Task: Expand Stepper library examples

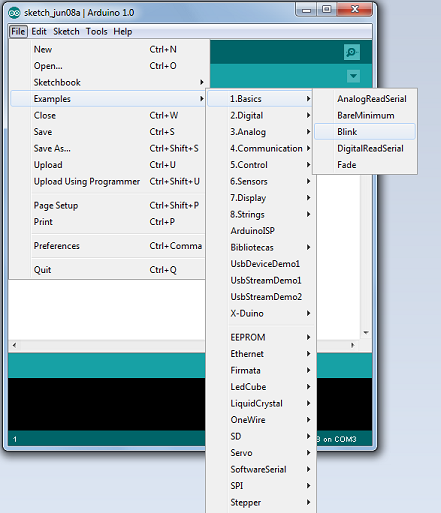Action: click(x=260, y=502)
